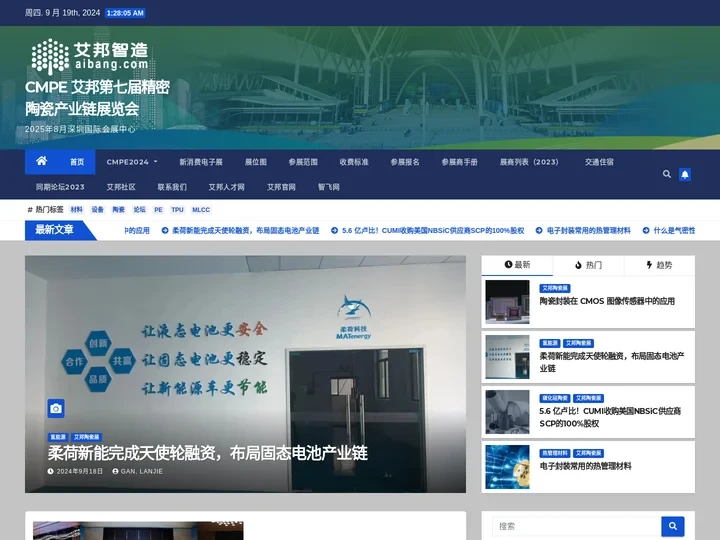Open the search magnifier icon in navbar
This screenshot has width=720, height=540.
667,174
